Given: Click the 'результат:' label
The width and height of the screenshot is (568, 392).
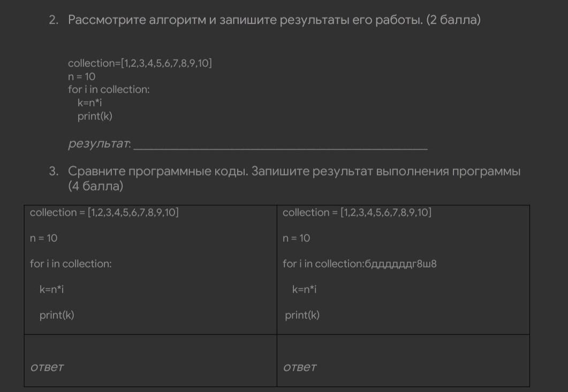Looking at the screenshot, I should (100, 144).
